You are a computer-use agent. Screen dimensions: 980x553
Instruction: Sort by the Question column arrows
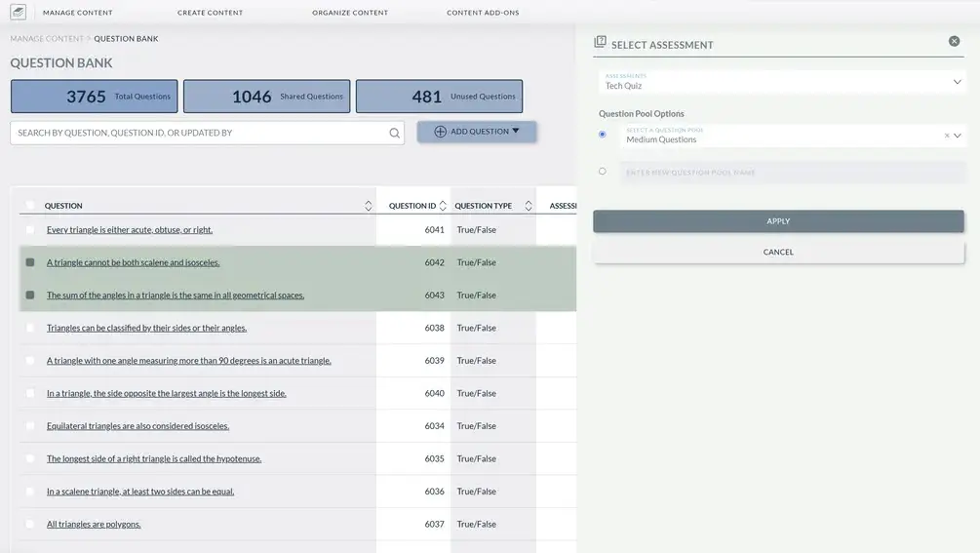(x=368, y=206)
